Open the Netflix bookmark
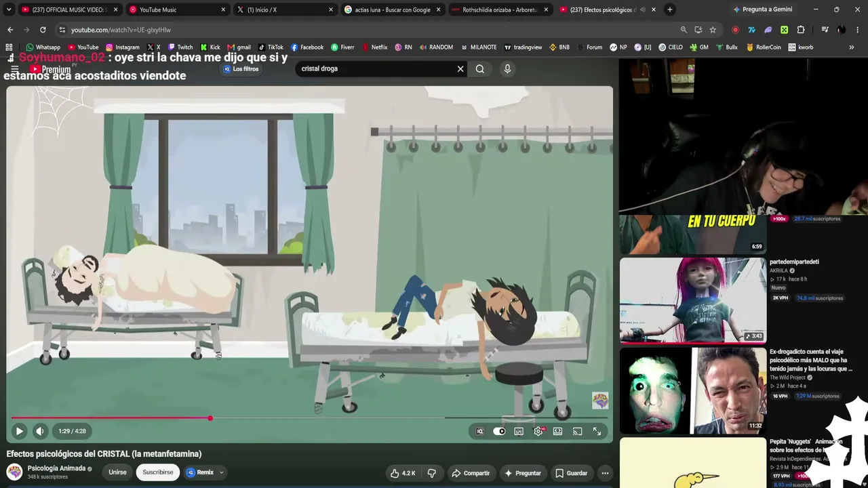 (375, 47)
